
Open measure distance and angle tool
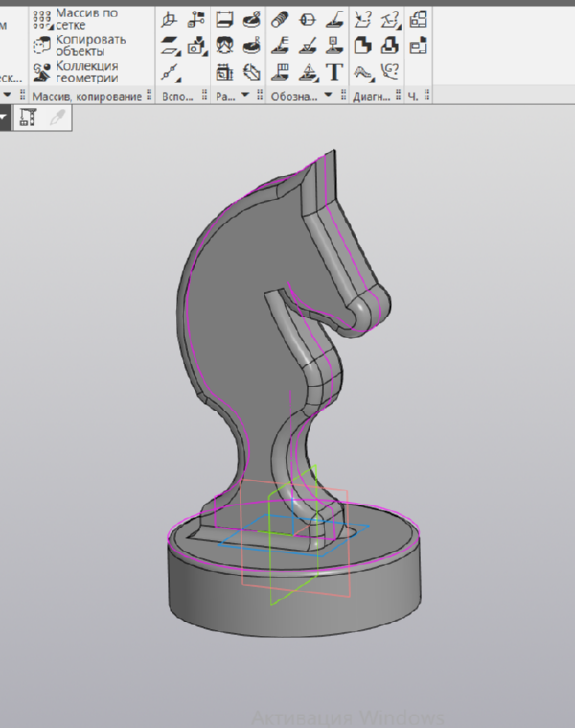[x=362, y=19]
